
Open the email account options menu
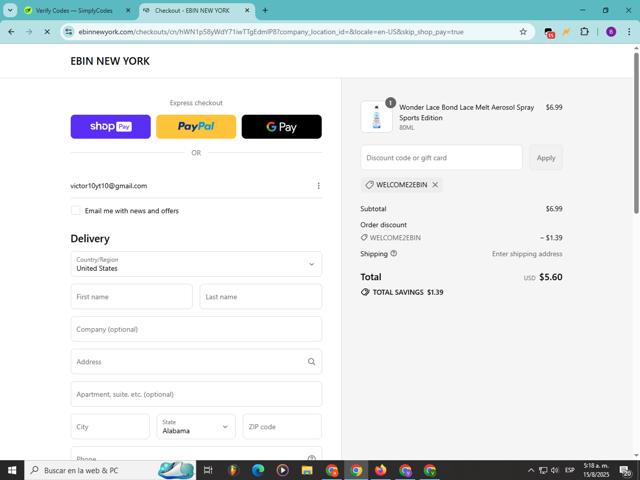pyautogui.click(x=318, y=186)
